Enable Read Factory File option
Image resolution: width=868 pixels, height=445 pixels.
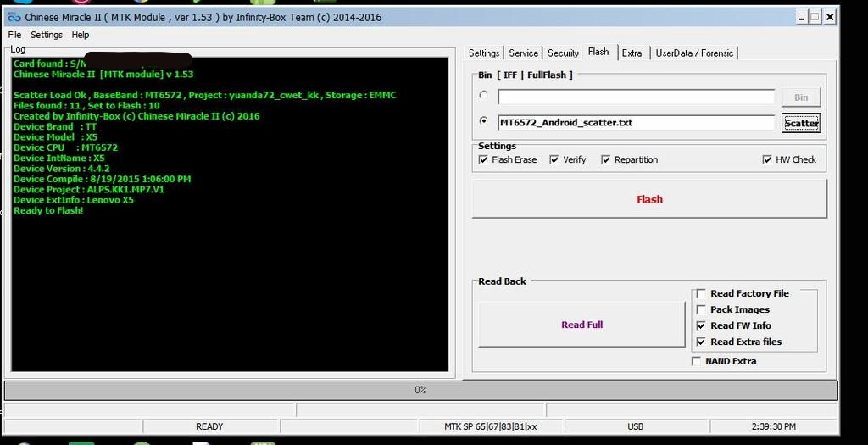click(x=701, y=293)
